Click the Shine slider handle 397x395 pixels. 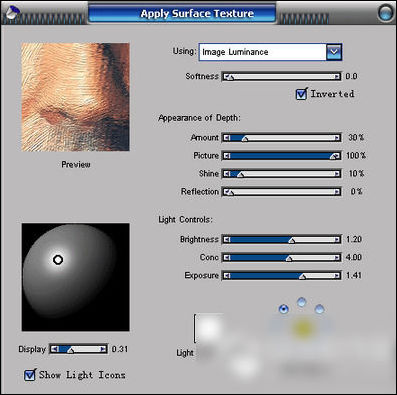pyautogui.click(x=240, y=174)
